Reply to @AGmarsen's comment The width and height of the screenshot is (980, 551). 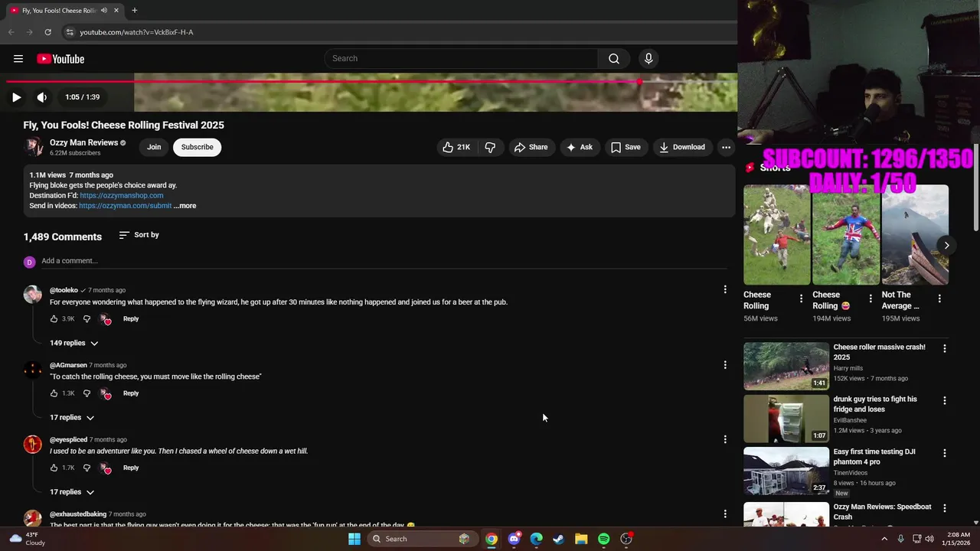[131, 393]
